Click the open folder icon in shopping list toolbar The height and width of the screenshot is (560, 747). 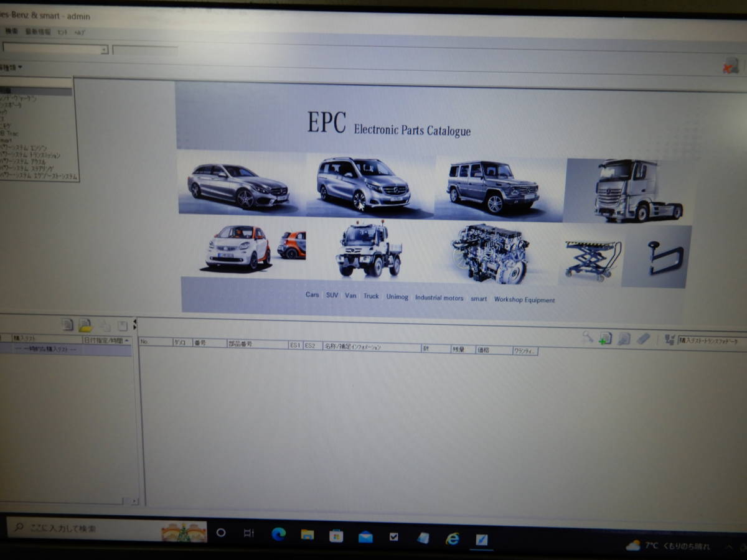pyautogui.click(x=85, y=325)
